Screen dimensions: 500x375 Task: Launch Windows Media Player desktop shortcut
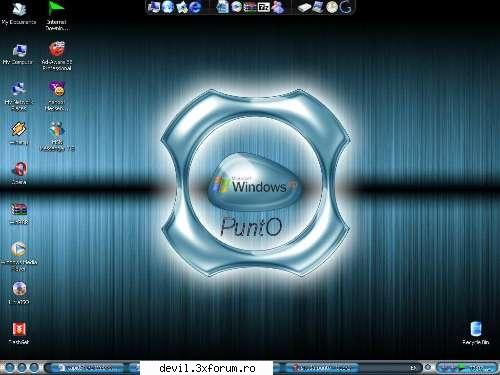(19, 256)
